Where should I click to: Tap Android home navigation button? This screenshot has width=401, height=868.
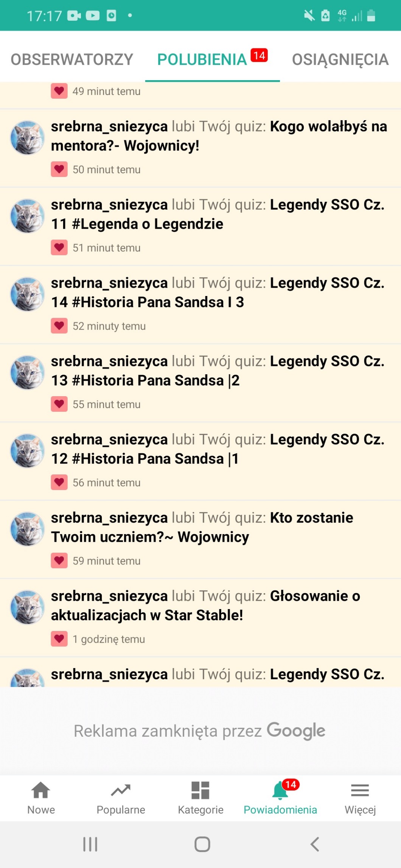202,844
